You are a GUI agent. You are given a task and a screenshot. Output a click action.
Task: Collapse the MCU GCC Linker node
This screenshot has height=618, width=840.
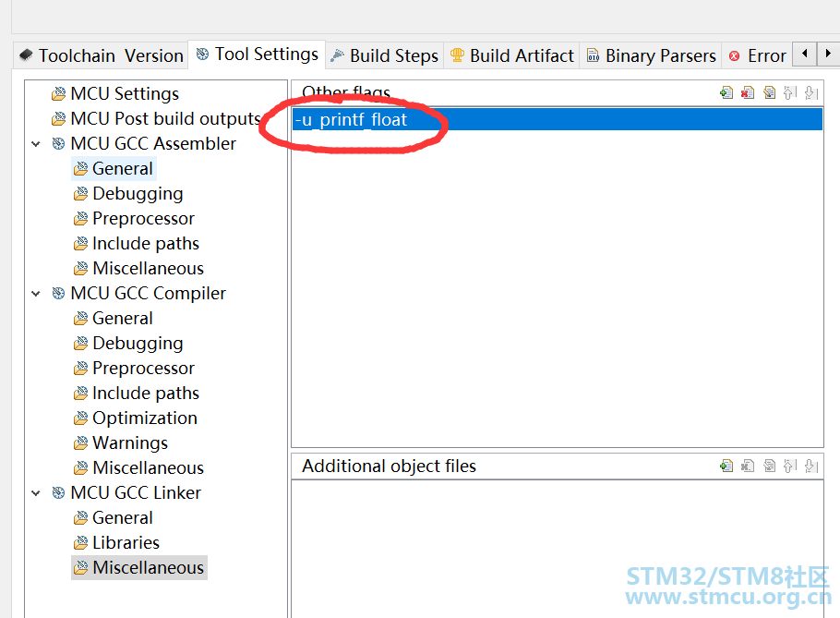click(x=36, y=492)
